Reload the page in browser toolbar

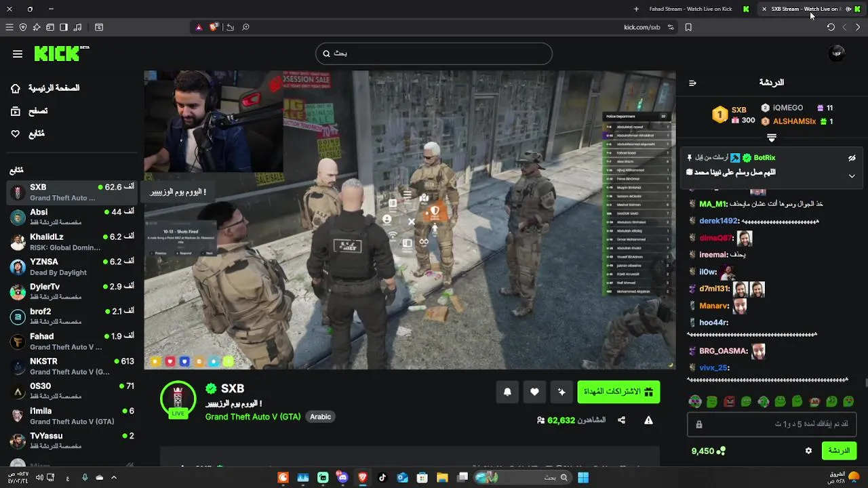831,27
